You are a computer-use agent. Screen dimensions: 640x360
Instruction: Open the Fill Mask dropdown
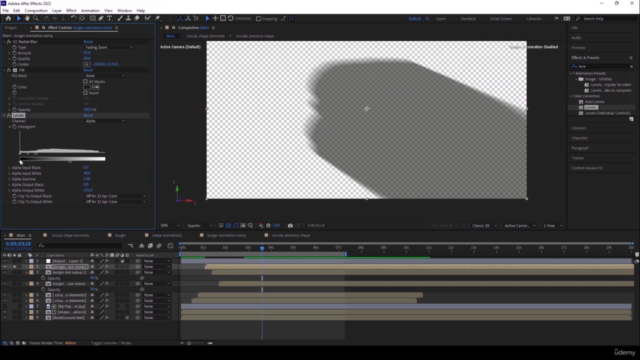click(105, 76)
